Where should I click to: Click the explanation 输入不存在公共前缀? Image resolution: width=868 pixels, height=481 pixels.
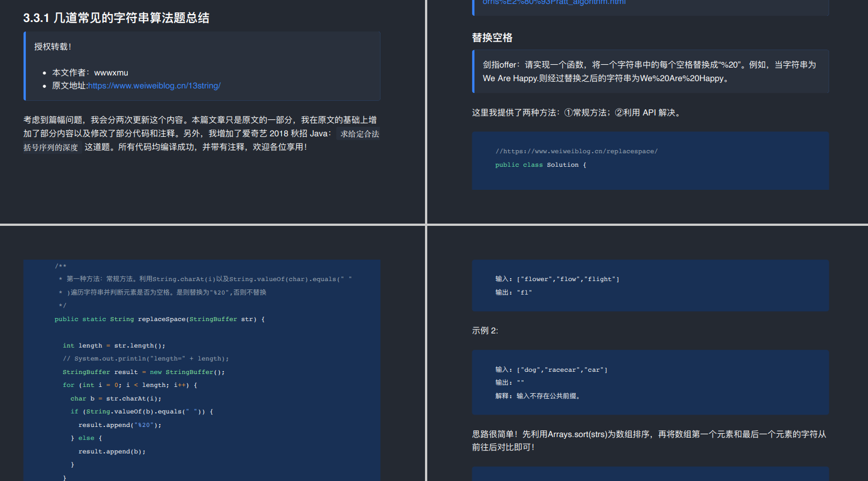pos(538,396)
